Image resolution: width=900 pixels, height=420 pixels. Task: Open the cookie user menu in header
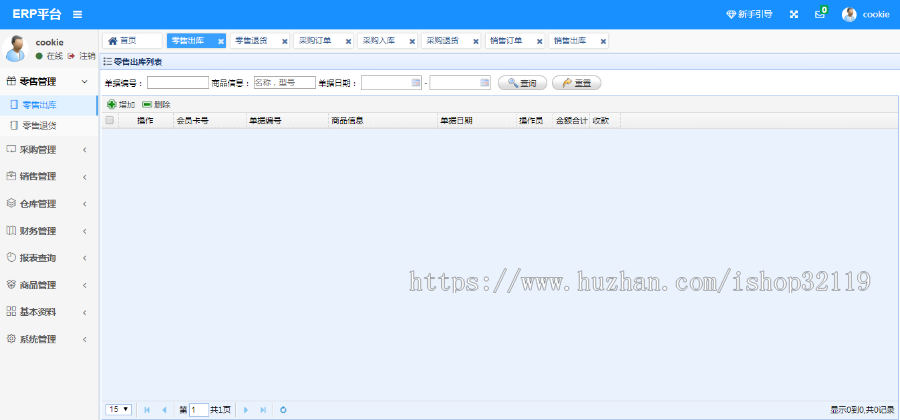point(866,14)
